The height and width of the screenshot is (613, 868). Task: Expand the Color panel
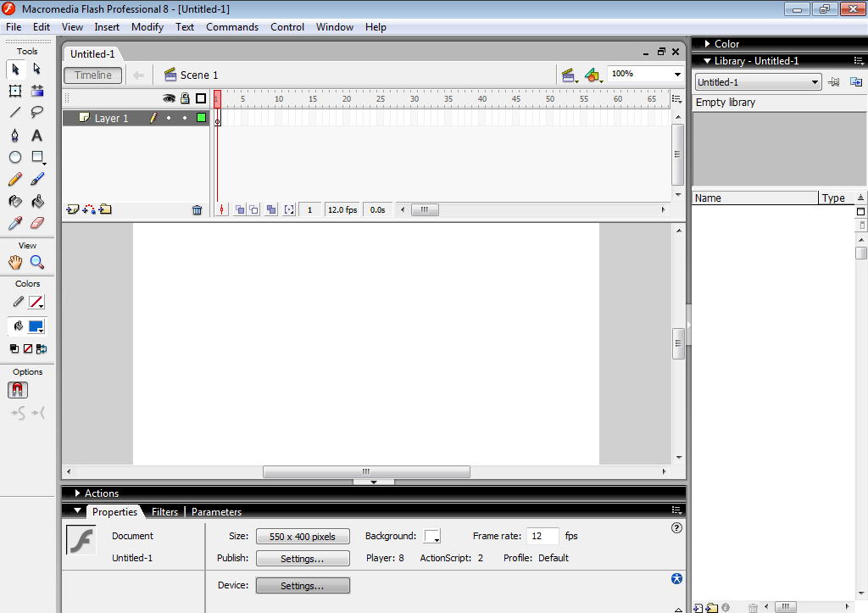point(708,44)
